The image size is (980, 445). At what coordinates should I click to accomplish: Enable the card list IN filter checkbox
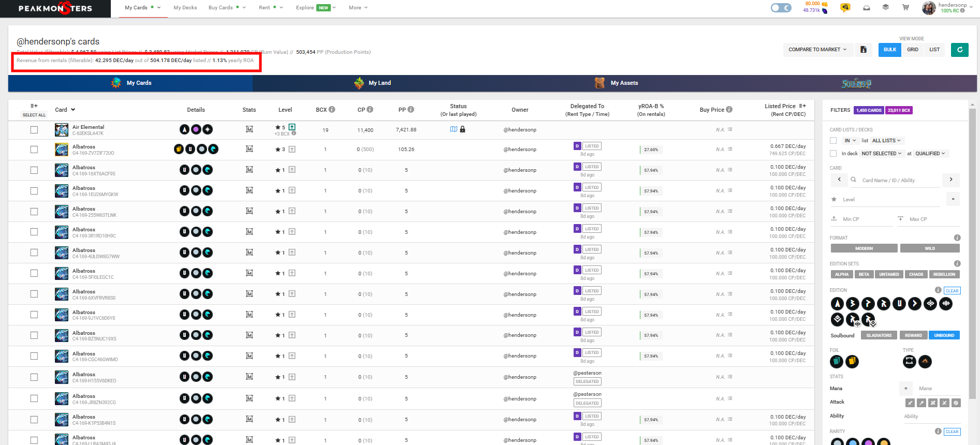pyautogui.click(x=833, y=141)
